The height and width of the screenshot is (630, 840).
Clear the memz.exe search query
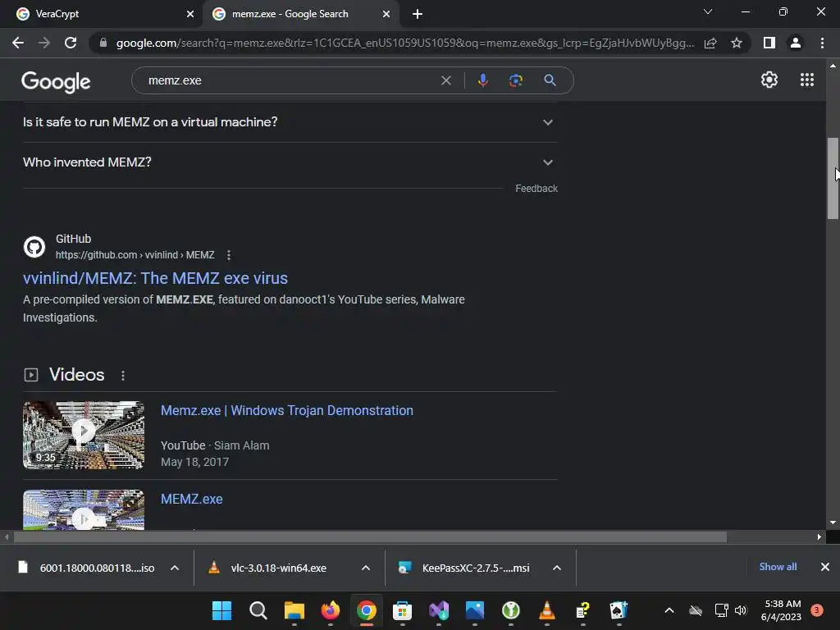(445, 80)
